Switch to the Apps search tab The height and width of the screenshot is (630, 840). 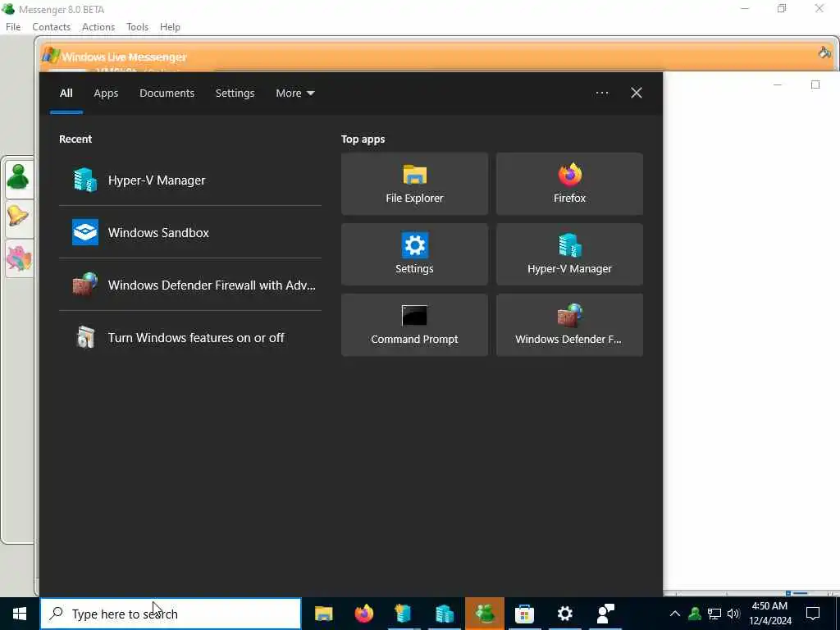(x=106, y=94)
